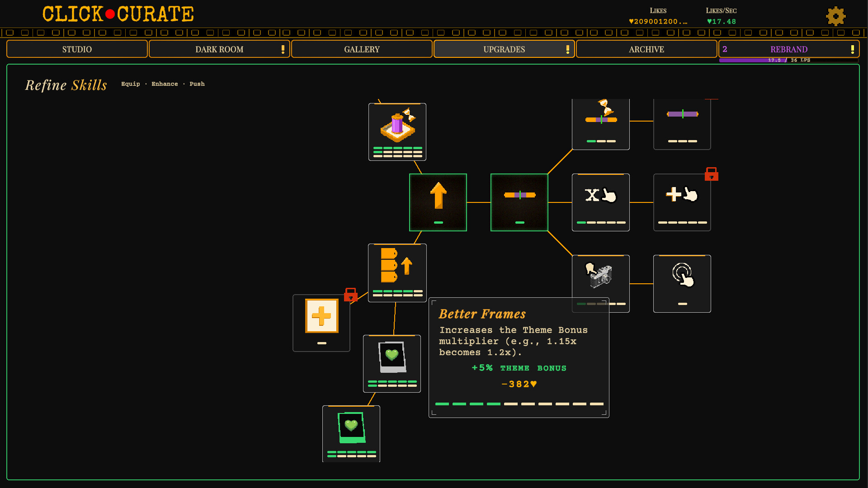This screenshot has width=868, height=488.
Task: Select the hand holding camera skill node
Action: [600, 276]
